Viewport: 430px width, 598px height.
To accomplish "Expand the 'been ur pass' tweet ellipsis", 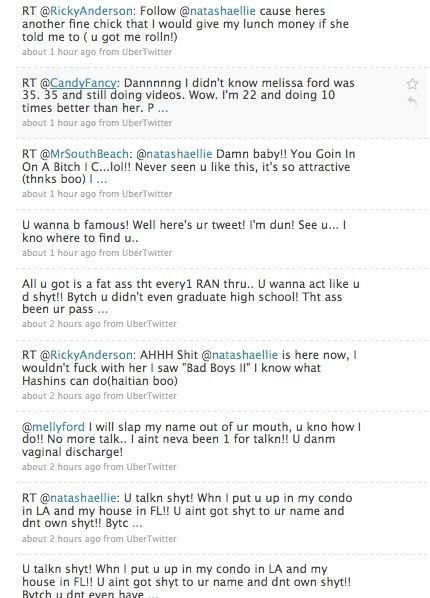I will (x=103, y=310).
